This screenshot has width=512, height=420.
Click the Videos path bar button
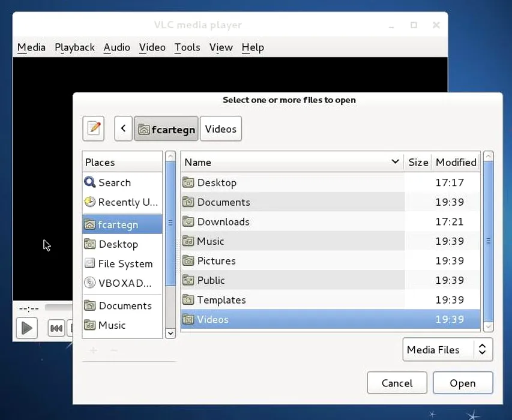(221, 128)
